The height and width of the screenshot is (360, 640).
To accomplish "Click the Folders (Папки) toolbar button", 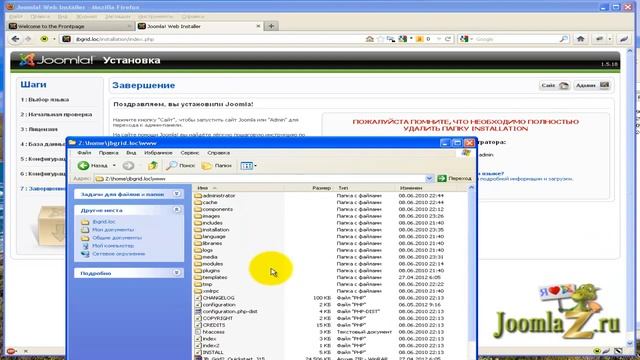I will (x=217, y=165).
